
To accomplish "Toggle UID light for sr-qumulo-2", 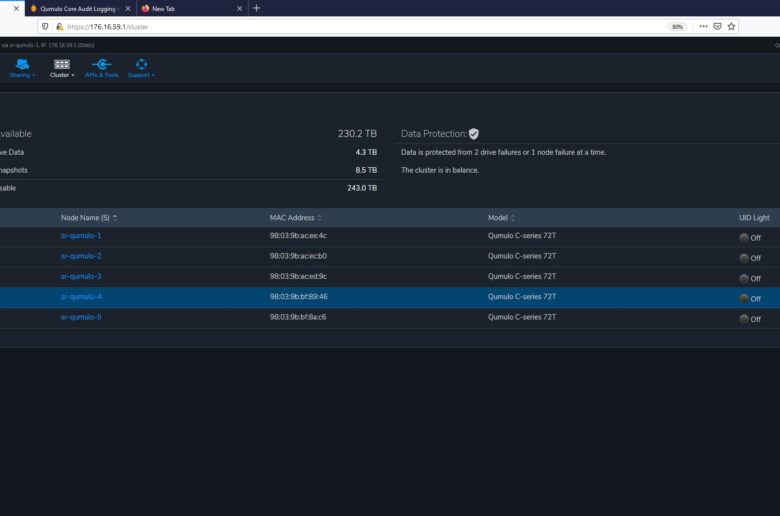I will click(x=744, y=258).
